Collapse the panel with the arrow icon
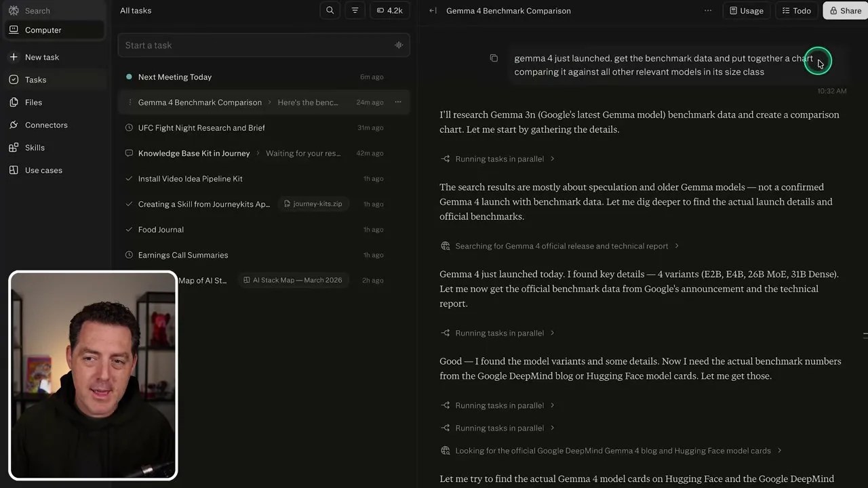Screen dimensions: 868x488 tap(433, 11)
